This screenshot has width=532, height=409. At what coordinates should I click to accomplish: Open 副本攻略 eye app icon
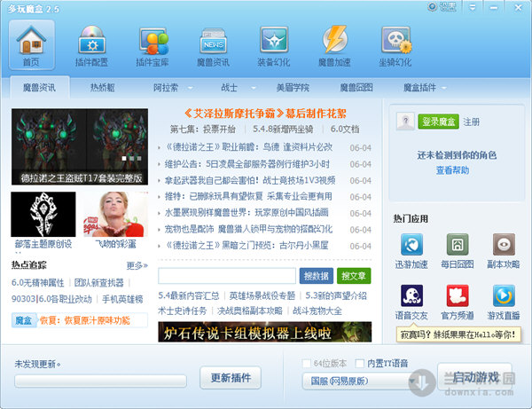tap(504, 244)
